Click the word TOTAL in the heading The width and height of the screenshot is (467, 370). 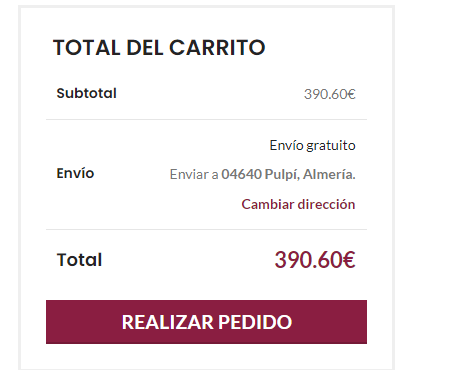(87, 47)
